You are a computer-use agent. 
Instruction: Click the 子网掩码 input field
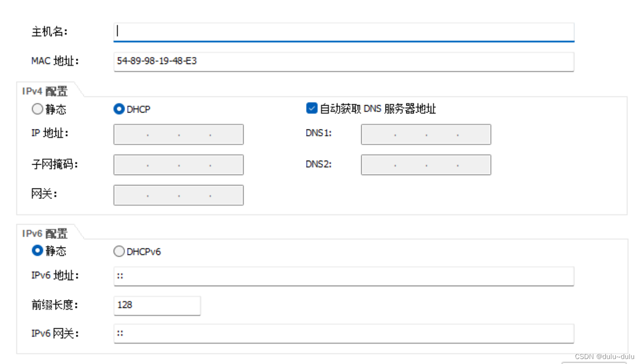[179, 165]
